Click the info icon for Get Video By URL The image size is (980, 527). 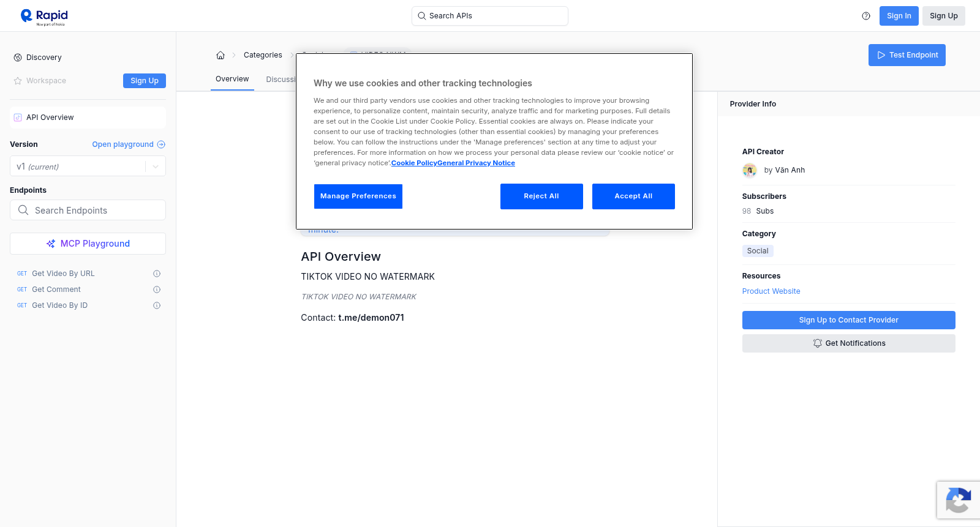point(157,274)
